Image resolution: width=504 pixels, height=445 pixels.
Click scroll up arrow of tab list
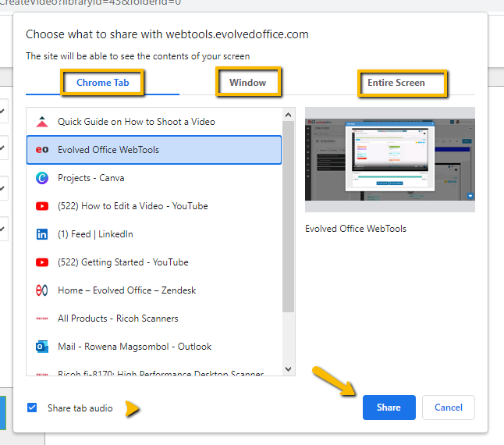click(x=289, y=115)
